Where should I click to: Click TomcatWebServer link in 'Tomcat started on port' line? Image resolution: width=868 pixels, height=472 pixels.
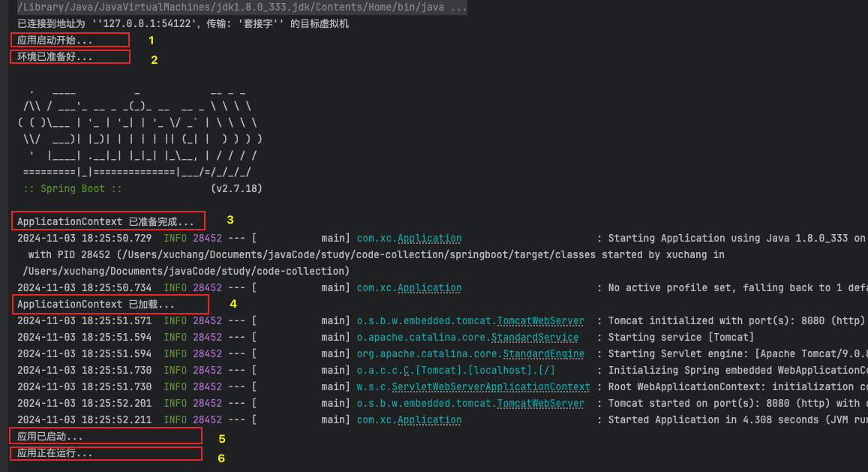[540, 404]
